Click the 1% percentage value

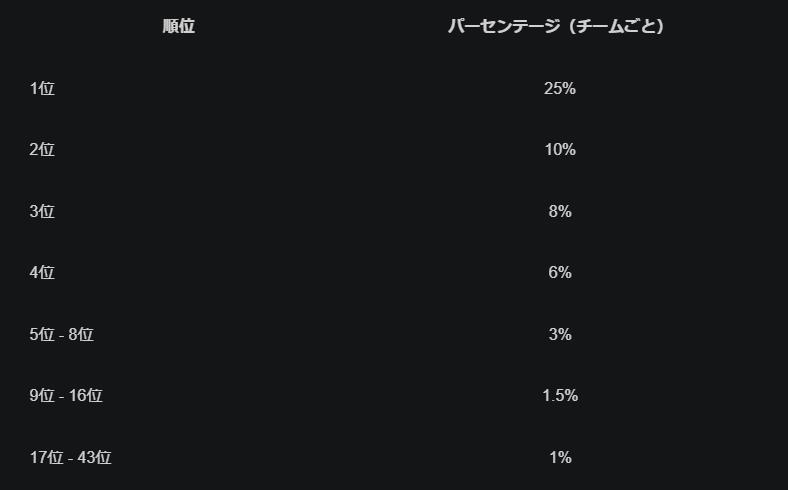(x=559, y=458)
